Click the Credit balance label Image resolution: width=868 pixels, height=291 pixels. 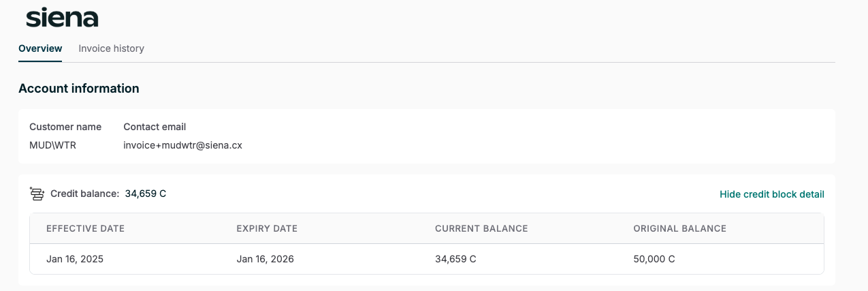[85, 194]
